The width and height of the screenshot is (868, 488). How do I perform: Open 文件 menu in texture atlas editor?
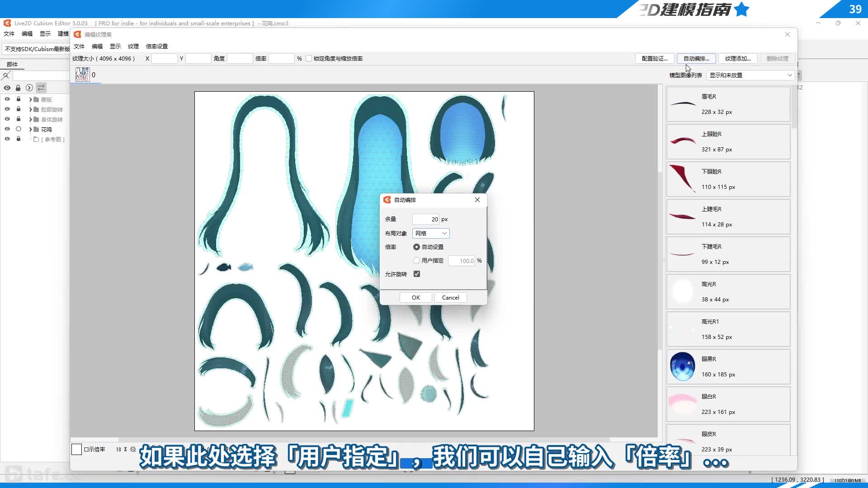tap(79, 46)
